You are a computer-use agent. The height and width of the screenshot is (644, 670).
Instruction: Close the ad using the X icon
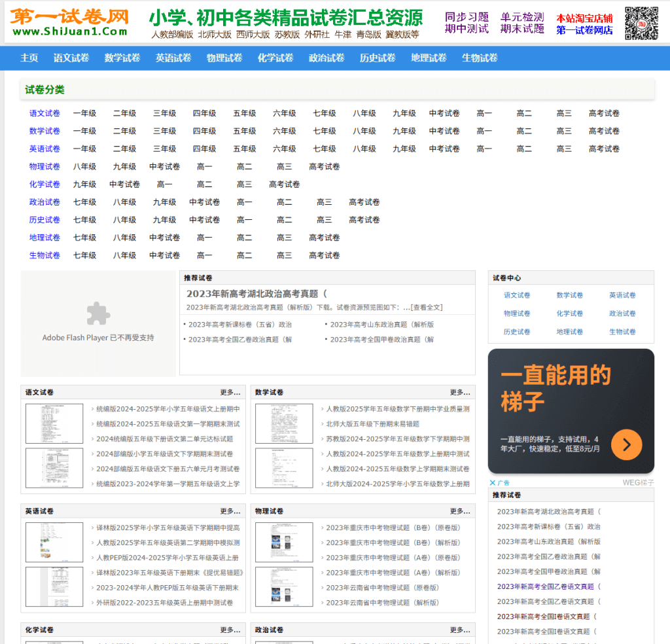(x=493, y=483)
